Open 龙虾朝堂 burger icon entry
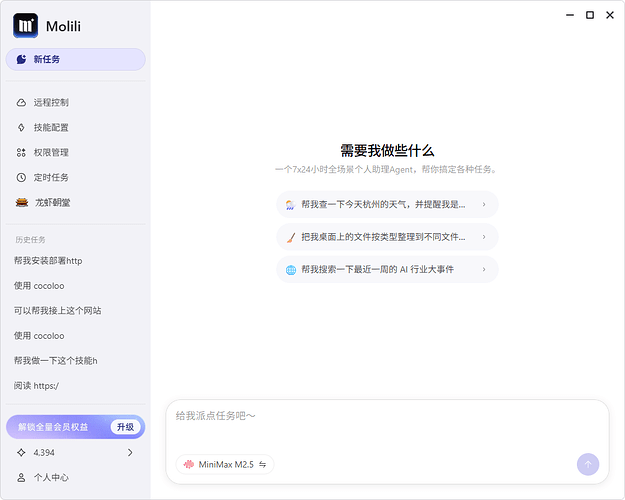The height and width of the screenshot is (500, 625). click(22, 203)
